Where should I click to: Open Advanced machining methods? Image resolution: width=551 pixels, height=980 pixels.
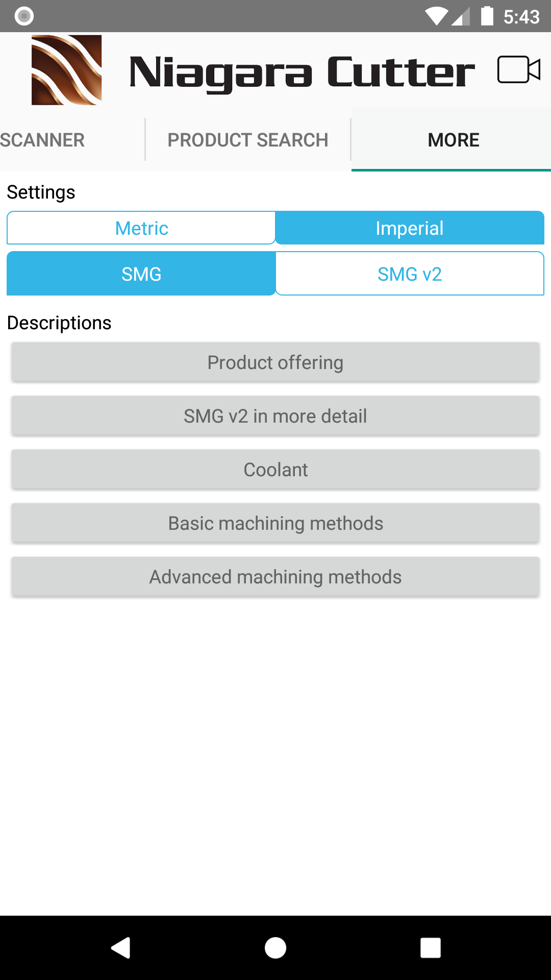point(275,576)
